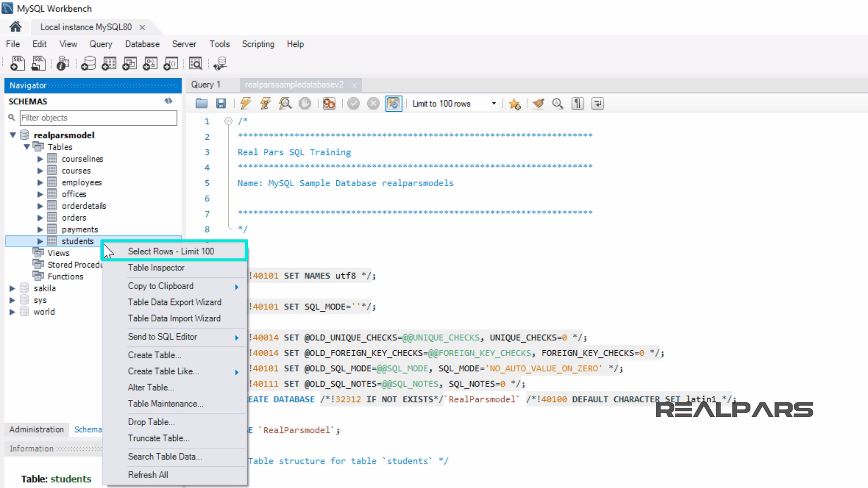Screen dimensions: 868x488
Task: Toggle the auto-commit mode button
Action: point(393,103)
